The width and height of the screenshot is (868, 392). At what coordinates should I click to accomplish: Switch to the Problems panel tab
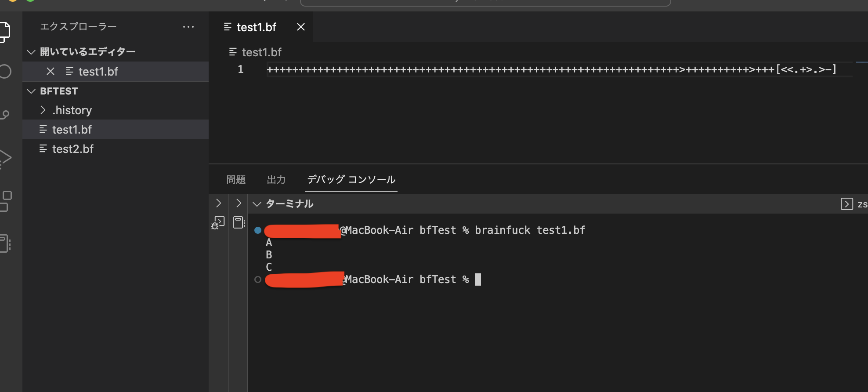pos(236,180)
